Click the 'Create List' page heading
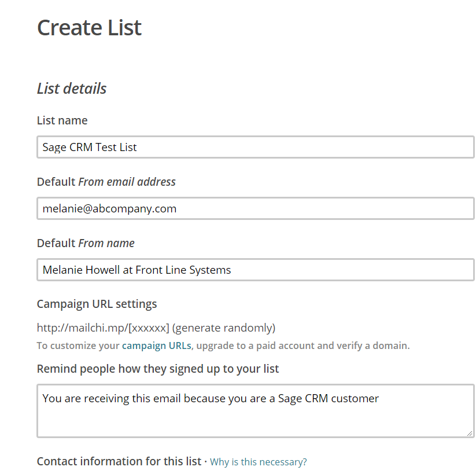The width and height of the screenshot is (476, 474). pos(89,28)
